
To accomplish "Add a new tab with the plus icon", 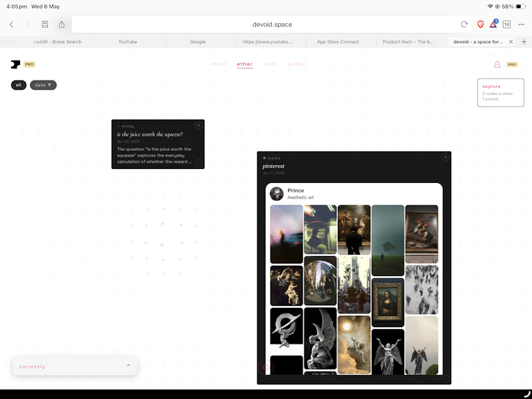I will click(524, 42).
